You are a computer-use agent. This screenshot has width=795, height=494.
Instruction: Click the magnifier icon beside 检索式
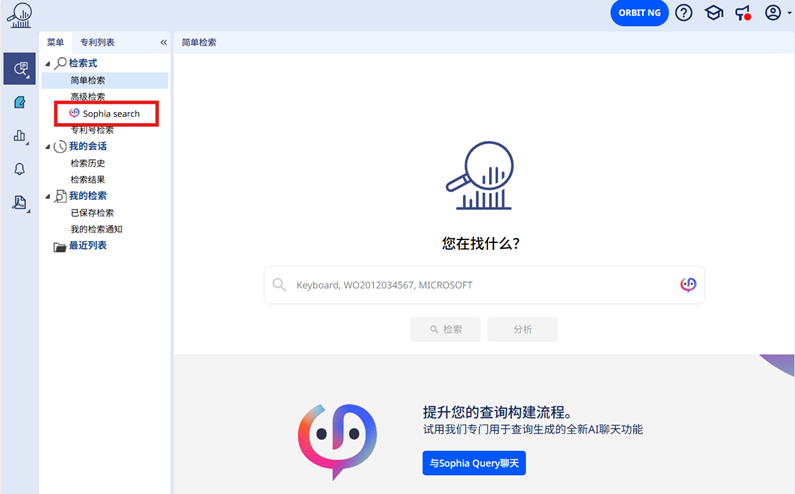60,63
